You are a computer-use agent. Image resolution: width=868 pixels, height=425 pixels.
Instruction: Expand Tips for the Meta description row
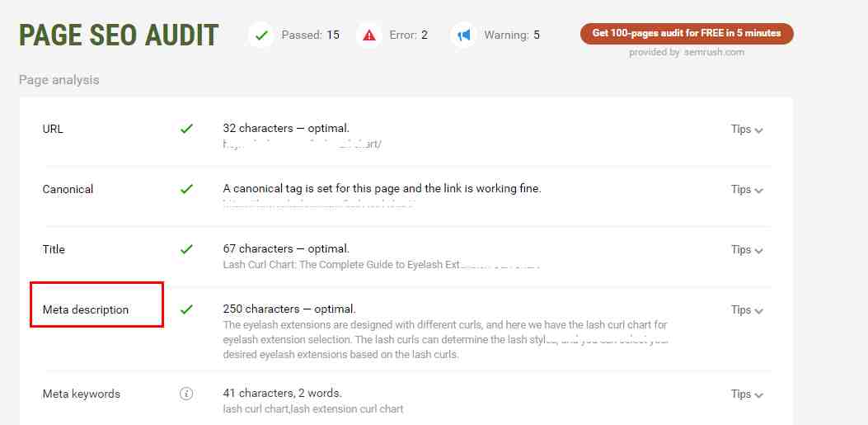point(747,309)
